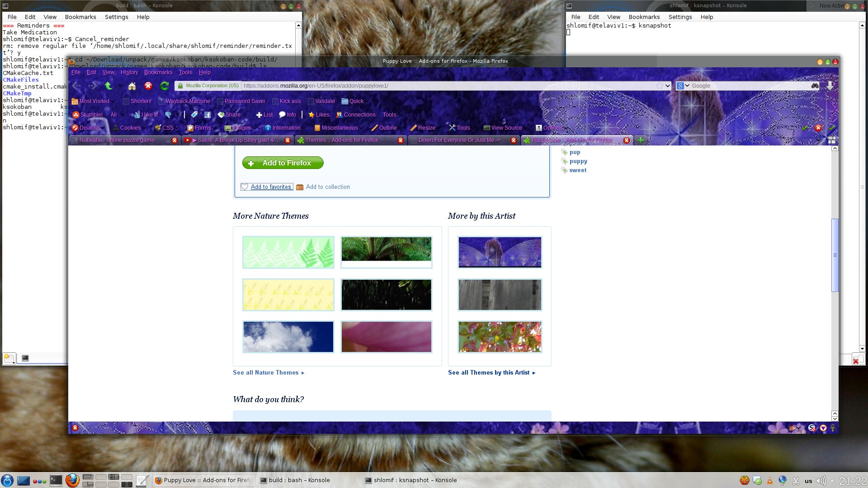The height and width of the screenshot is (488, 868).
Task: Click the blue sky clouds theme thumbnail
Action: click(288, 337)
